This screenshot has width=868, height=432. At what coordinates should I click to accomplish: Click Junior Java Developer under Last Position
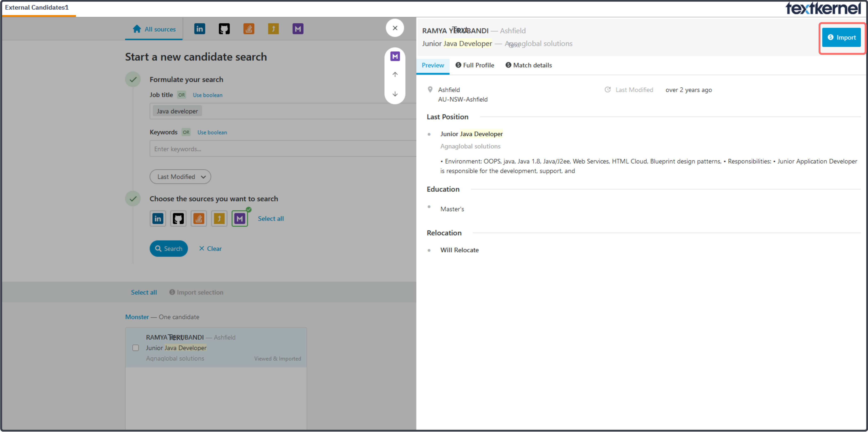click(x=471, y=134)
